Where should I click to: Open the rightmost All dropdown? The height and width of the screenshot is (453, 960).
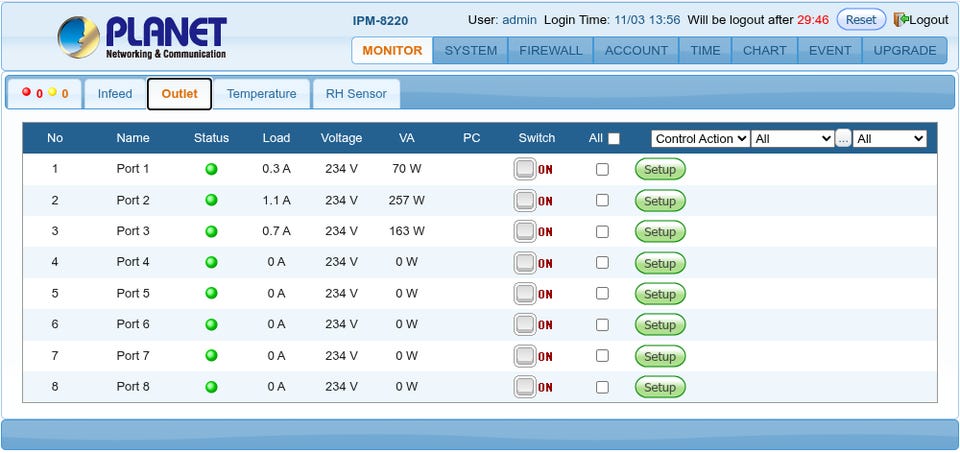click(x=890, y=139)
